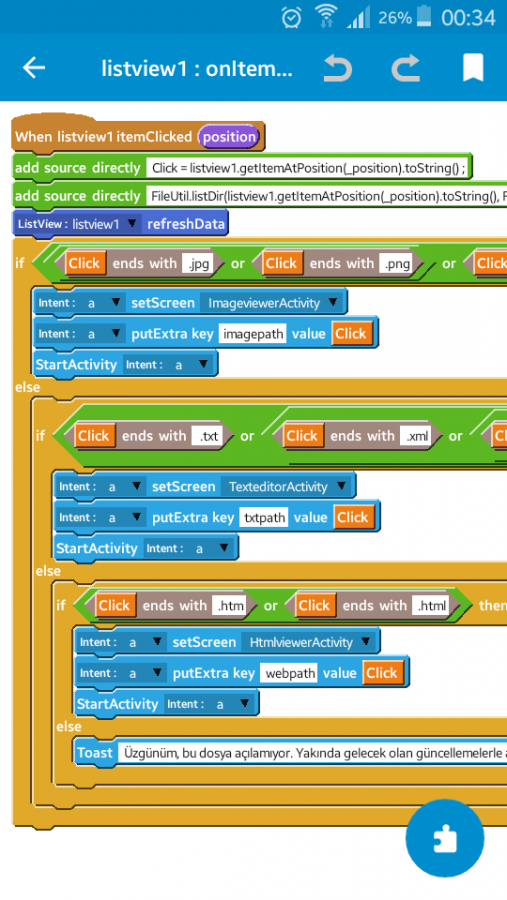The image size is (507, 900).
Task: Select Click value in txtpath putExtra
Action: 353,518
